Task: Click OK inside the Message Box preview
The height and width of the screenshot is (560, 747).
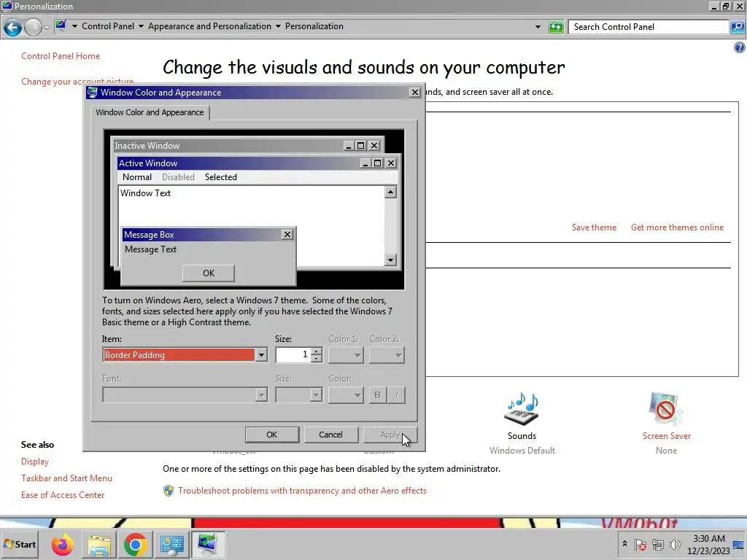Action: click(209, 273)
